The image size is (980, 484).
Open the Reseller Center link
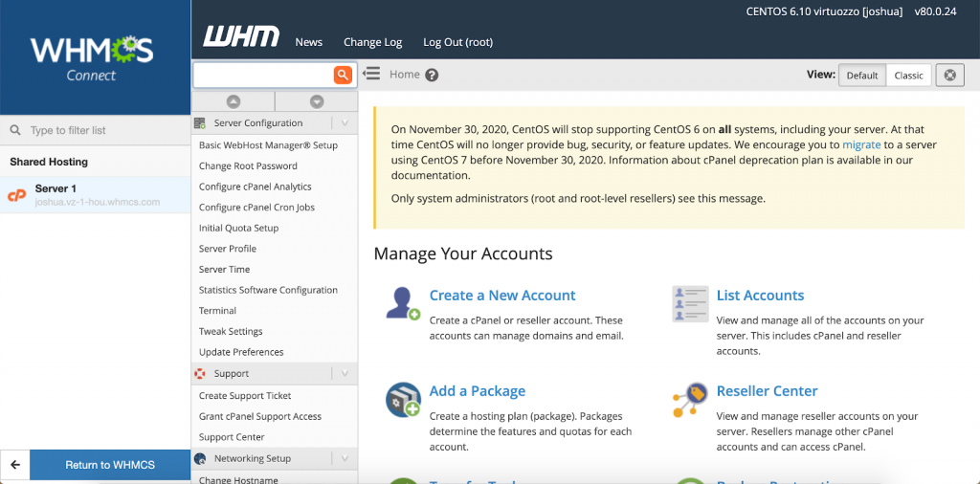(767, 391)
